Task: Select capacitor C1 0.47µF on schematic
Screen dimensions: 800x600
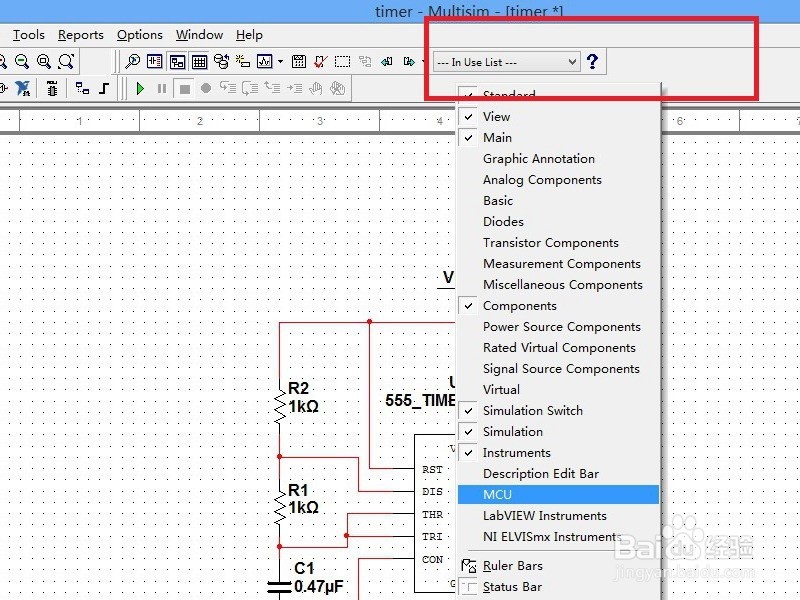Action: 280,587
